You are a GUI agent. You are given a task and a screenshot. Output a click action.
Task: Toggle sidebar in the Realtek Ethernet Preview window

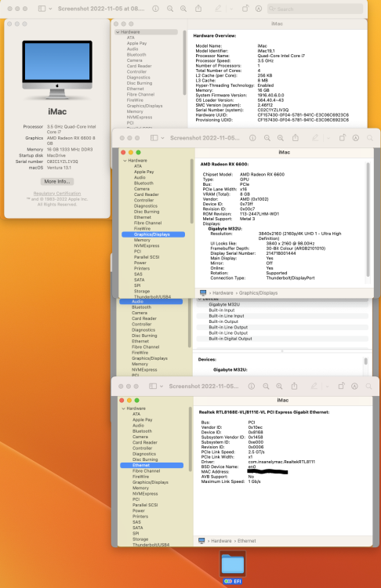click(x=153, y=387)
